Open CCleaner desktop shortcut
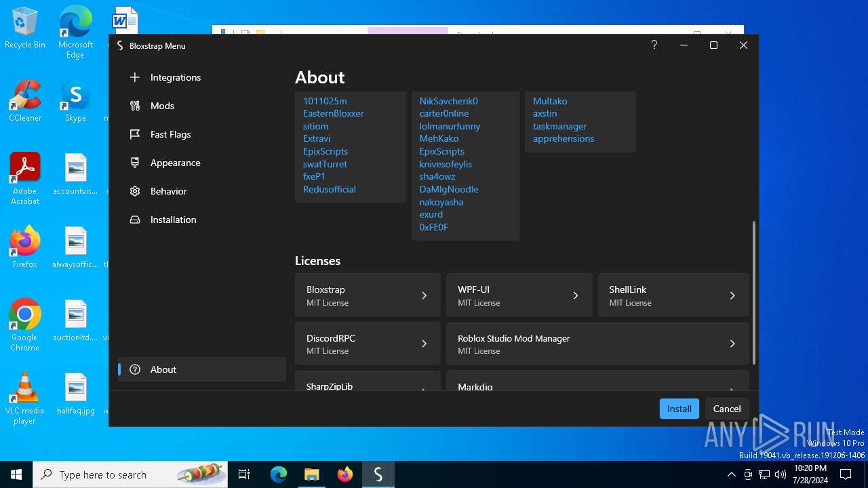The height and width of the screenshot is (488, 868). click(x=25, y=101)
